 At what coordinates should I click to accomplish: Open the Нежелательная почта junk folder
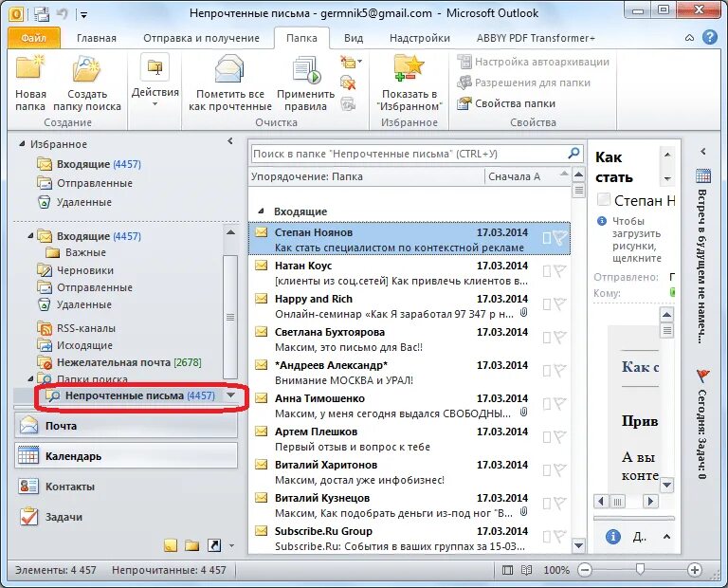(x=119, y=362)
